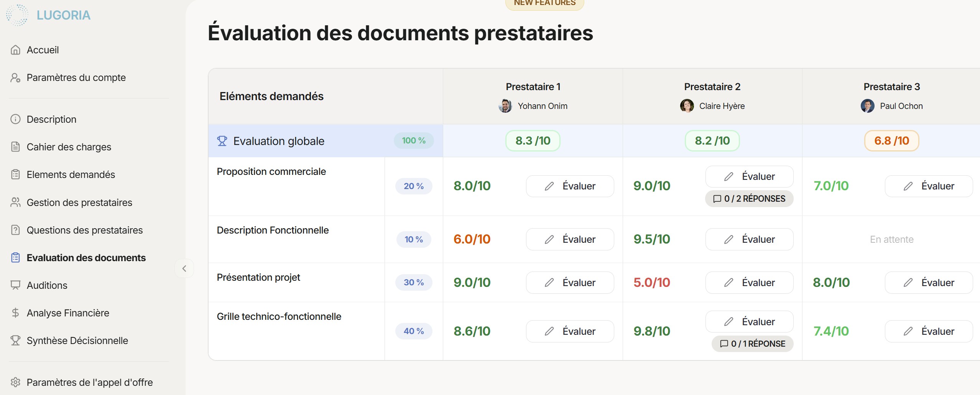Click the account settings user icon

tap(15, 77)
